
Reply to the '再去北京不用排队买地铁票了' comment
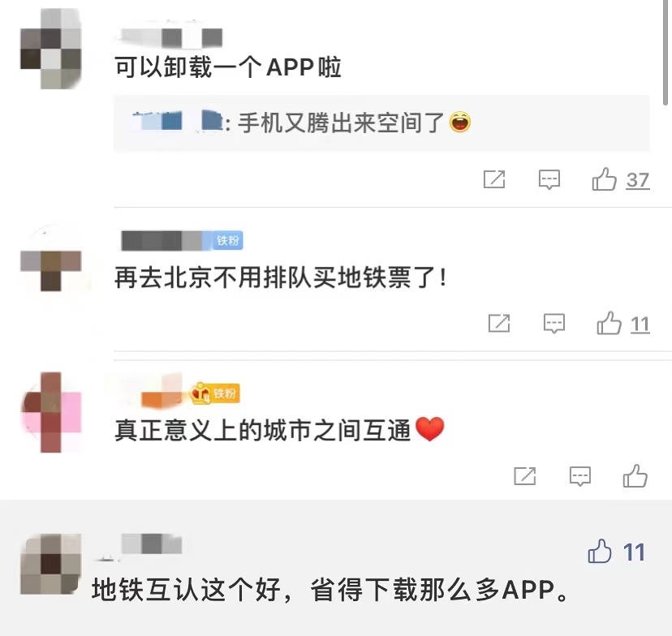coord(554,324)
